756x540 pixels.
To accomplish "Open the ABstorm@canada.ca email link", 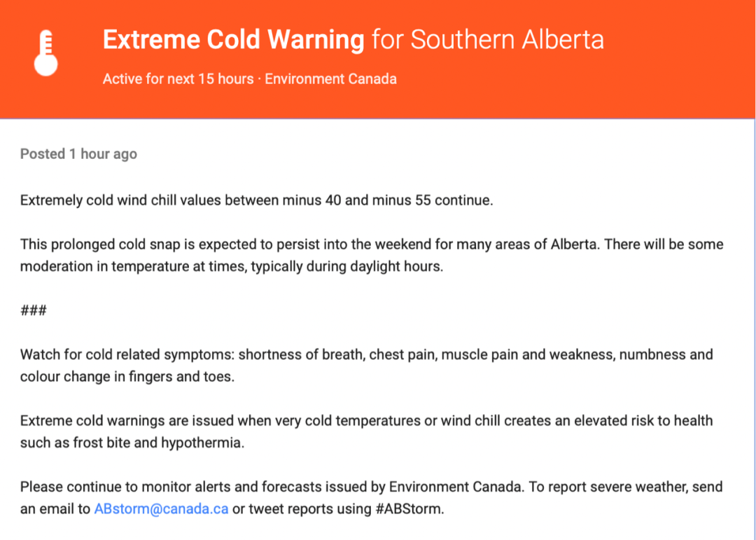I will pos(161,508).
